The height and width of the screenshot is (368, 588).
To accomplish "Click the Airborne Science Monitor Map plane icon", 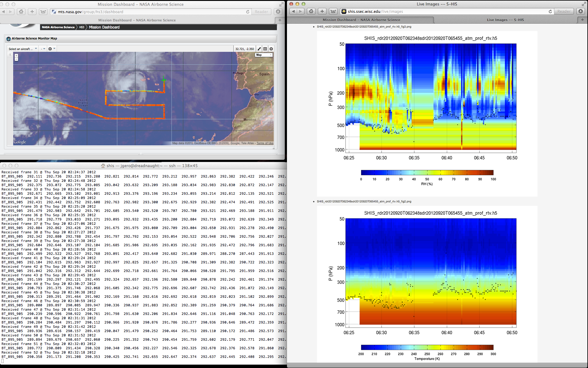I will click(x=9, y=39).
